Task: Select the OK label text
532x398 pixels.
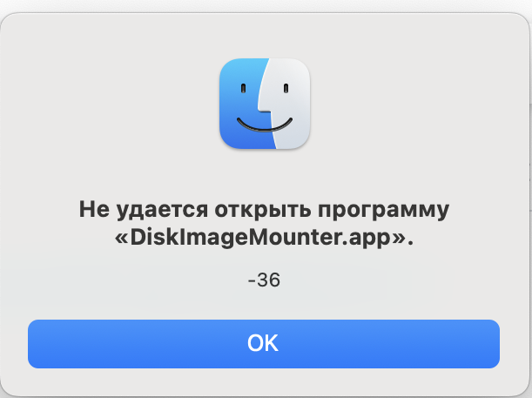Action: click(x=263, y=343)
